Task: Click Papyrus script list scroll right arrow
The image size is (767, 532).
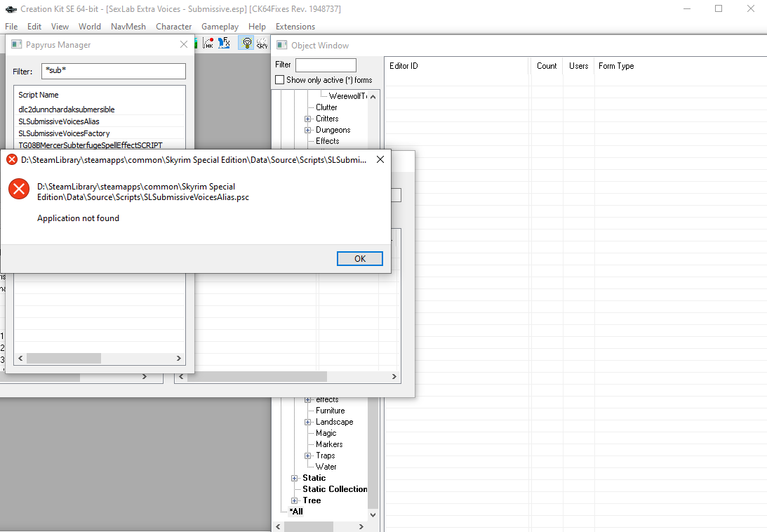Action: pyautogui.click(x=178, y=358)
